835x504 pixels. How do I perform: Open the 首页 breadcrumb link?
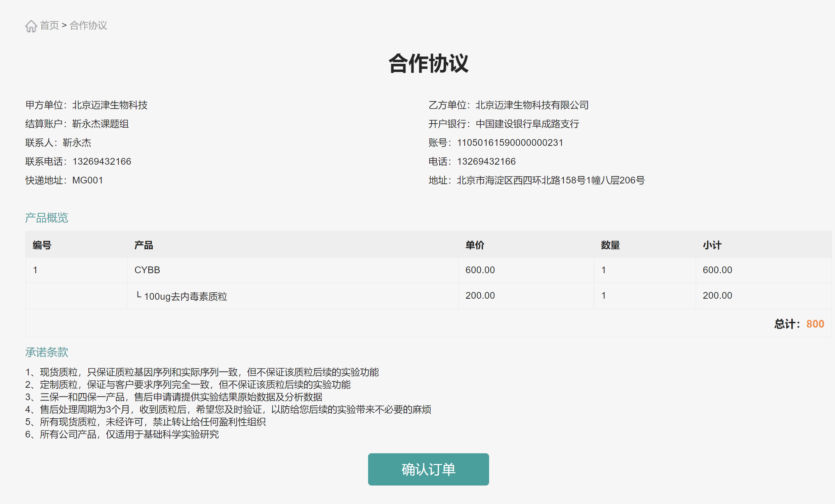[49, 26]
